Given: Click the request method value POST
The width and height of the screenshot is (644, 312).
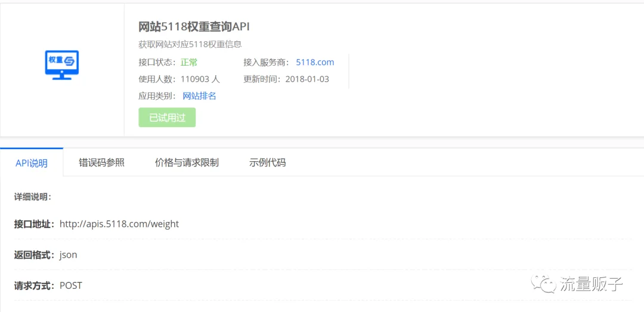Looking at the screenshot, I should pos(70,285).
